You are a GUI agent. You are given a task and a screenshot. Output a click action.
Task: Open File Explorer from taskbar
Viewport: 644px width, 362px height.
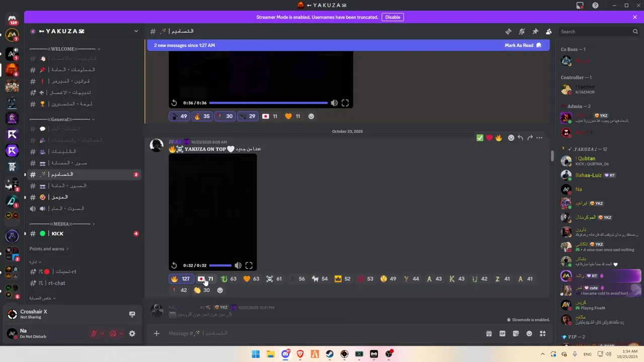[x=270, y=354]
